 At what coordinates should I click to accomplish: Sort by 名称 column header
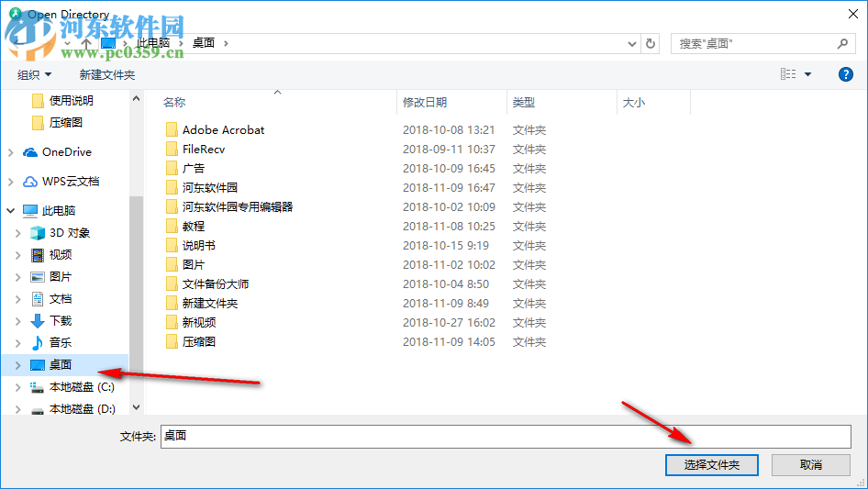(x=173, y=103)
